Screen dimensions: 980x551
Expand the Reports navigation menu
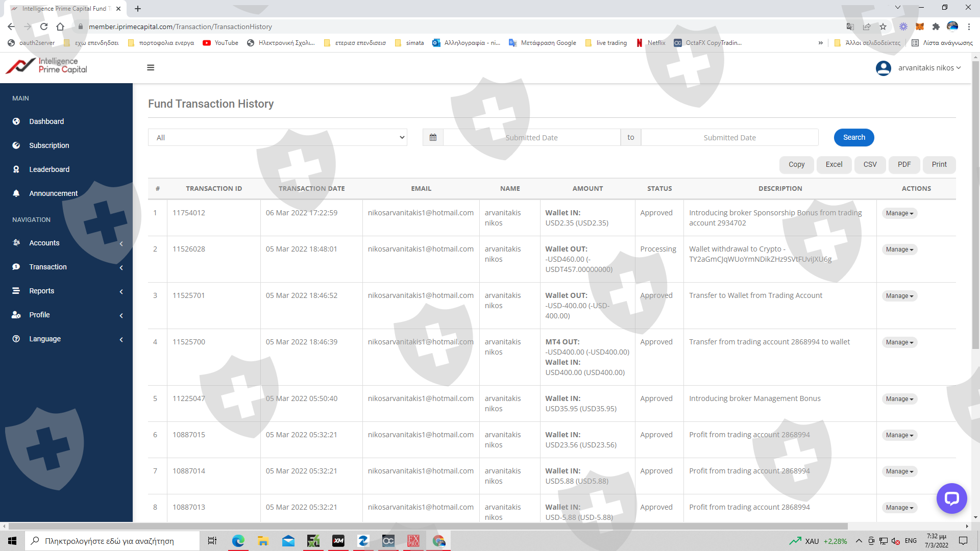point(41,291)
